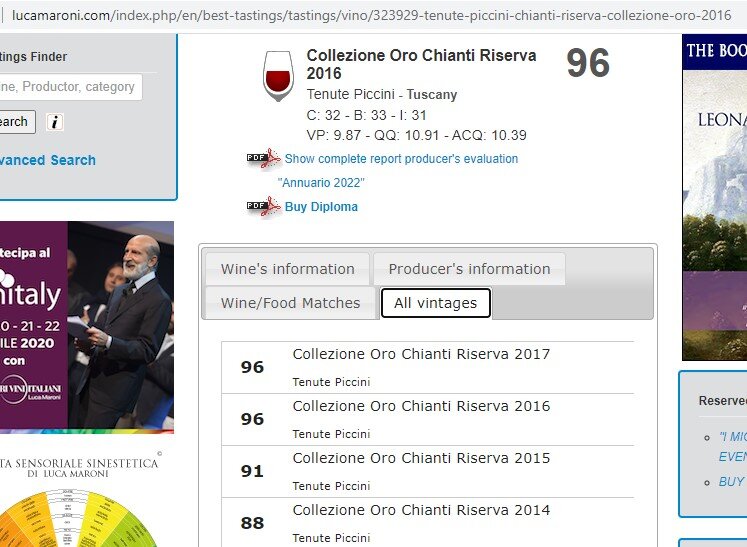Open the Advanced Search link
The height and width of the screenshot is (547, 747).
tap(48, 160)
